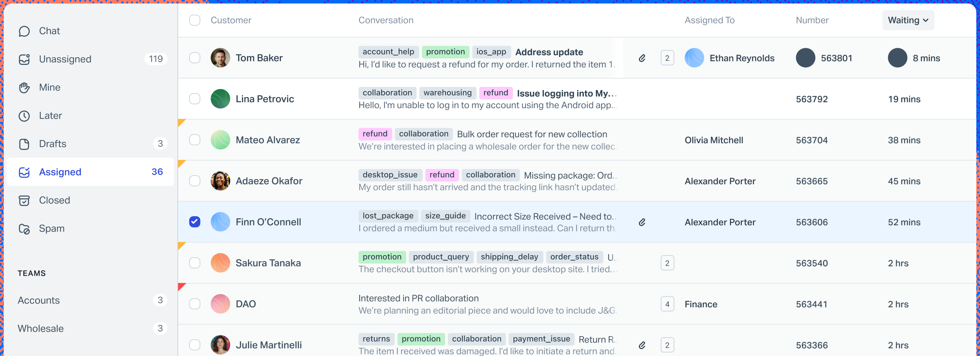
Task: Click the message count badge in Tom Baker's row
Action: [x=667, y=58]
